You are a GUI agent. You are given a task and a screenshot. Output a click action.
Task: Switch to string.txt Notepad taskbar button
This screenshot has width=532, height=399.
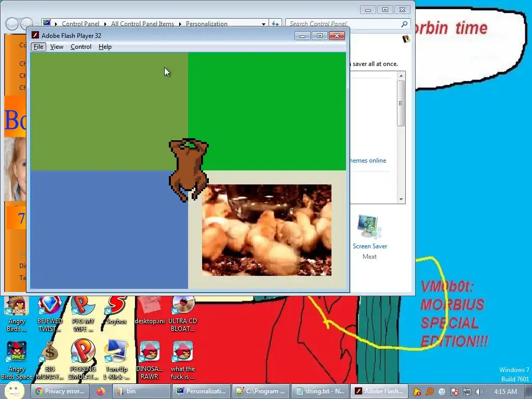click(x=321, y=391)
